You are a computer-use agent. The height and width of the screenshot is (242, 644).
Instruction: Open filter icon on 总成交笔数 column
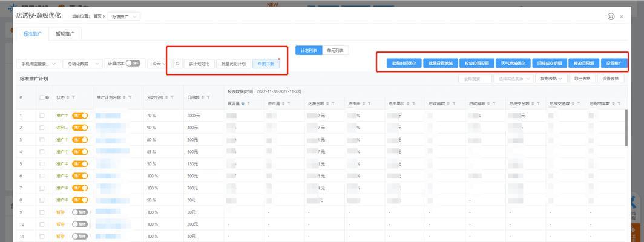(x=579, y=103)
